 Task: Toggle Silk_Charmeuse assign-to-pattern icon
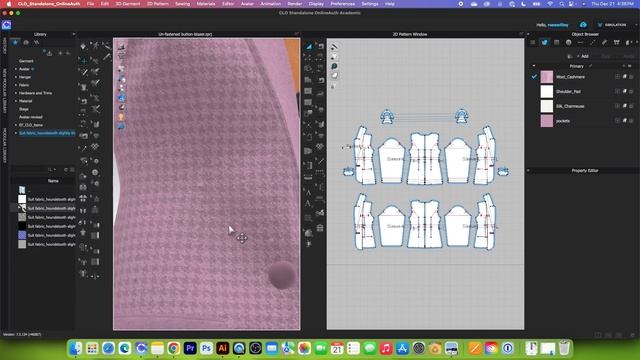pos(624,106)
